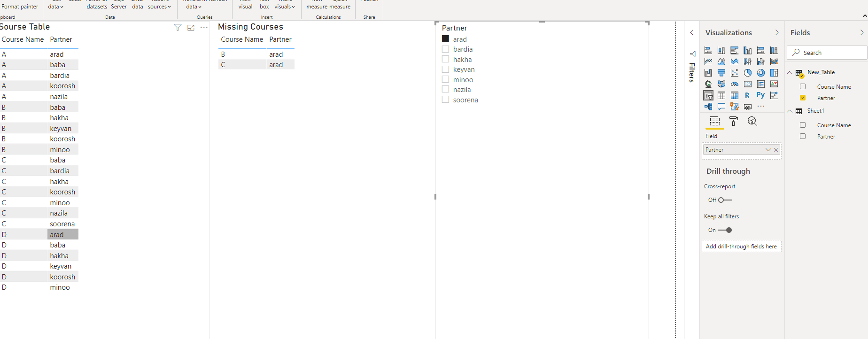Viewport: 868px width, 339px height.
Task: Switch to the Format paint roller tab
Action: 734,121
